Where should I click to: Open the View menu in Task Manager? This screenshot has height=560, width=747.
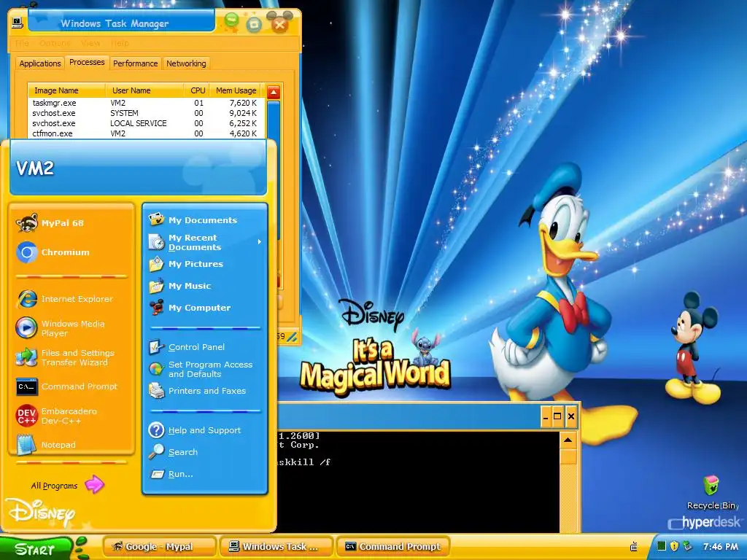[x=90, y=43]
